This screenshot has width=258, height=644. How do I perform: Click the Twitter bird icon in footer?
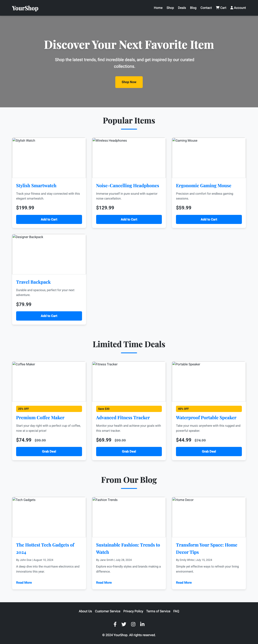[124, 624]
